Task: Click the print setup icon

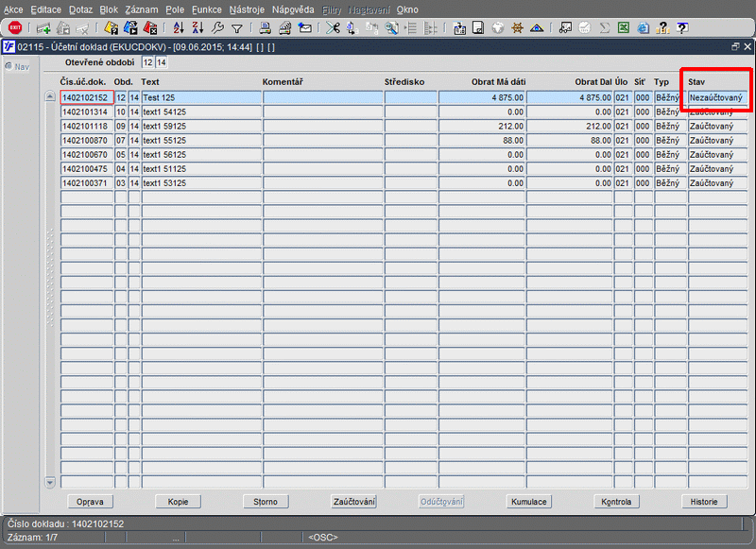Action: pos(285,28)
